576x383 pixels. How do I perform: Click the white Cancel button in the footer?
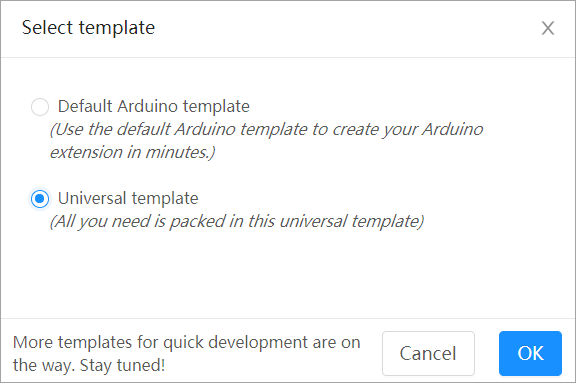click(x=428, y=353)
